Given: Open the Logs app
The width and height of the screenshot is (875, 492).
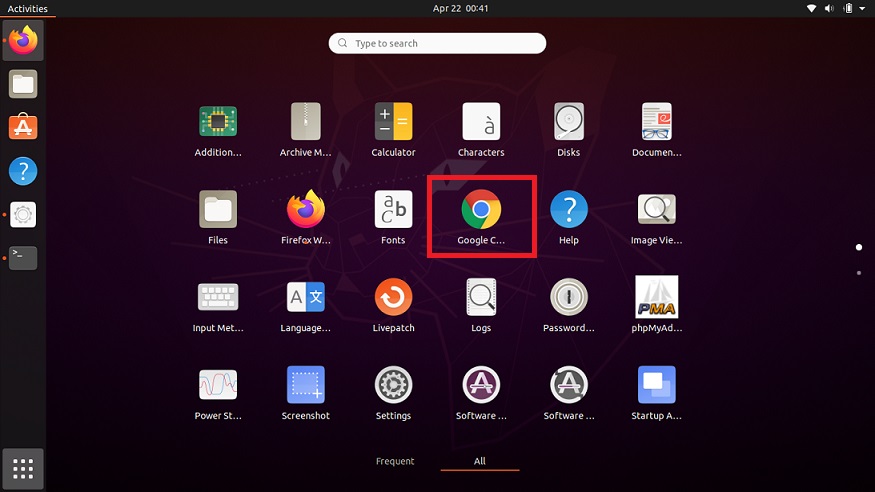Looking at the screenshot, I should [481, 297].
